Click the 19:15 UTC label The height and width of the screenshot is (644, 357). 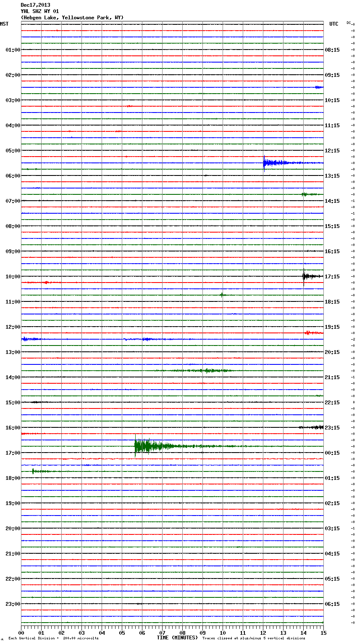pos(332,327)
